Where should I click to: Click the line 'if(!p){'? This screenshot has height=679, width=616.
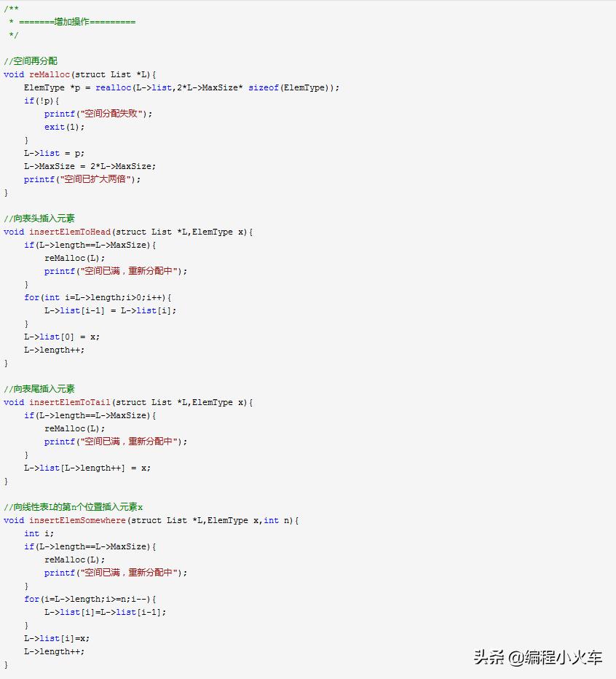[42, 101]
